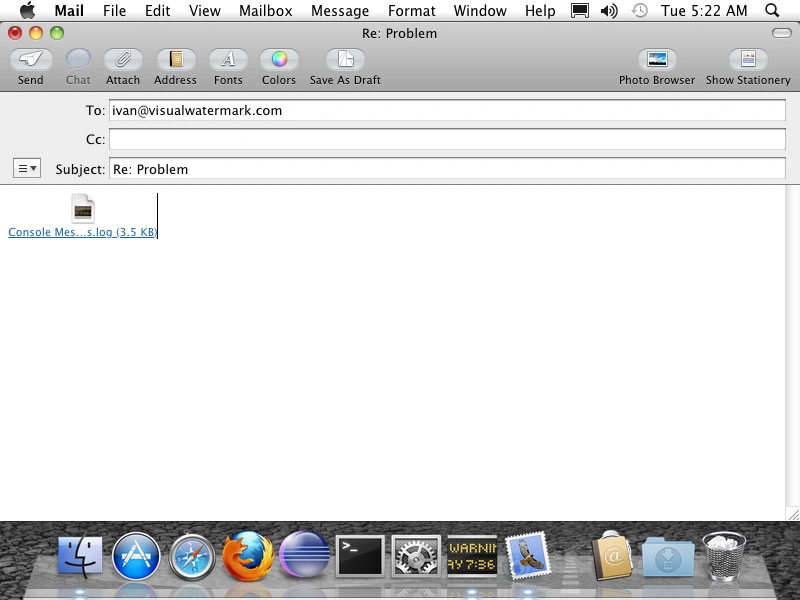Click the Send message toolbar icon

[30, 60]
